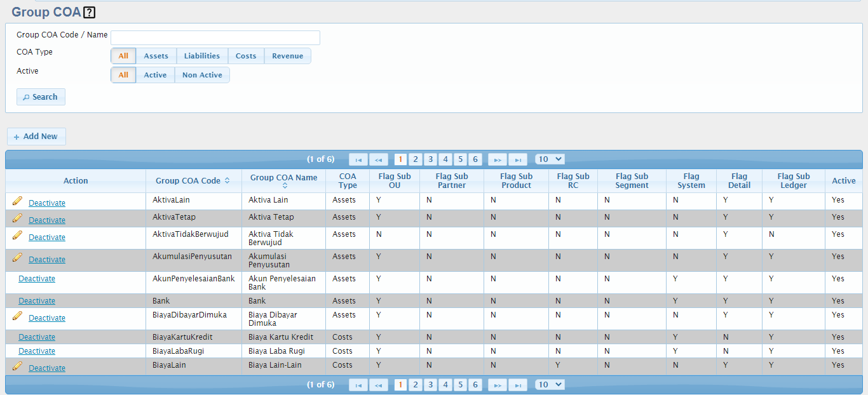Screen dimensions: 868x395
Task: Filter by Active status only
Action: (x=155, y=75)
